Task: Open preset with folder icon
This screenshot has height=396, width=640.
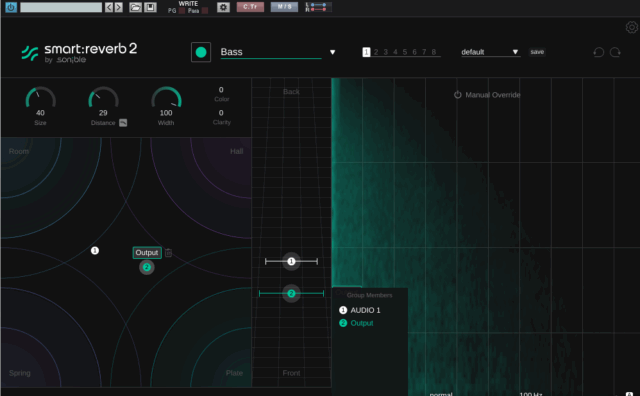Action: pyautogui.click(x=136, y=7)
